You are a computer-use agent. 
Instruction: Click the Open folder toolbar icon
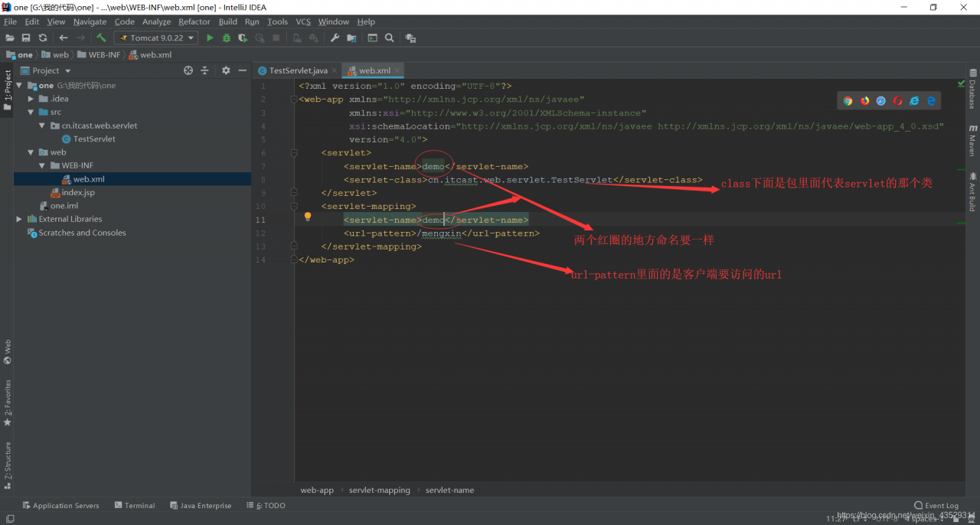pos(10,37)
